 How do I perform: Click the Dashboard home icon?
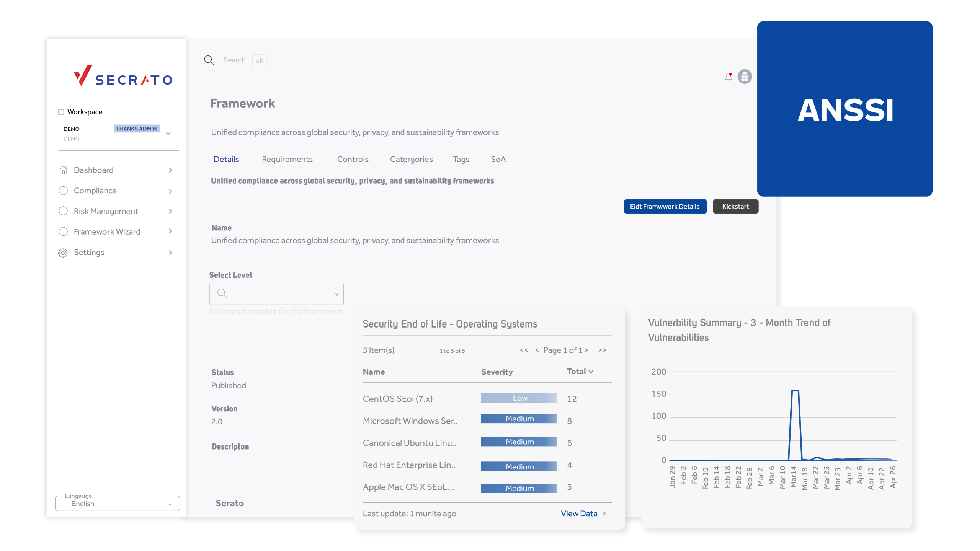[x=64, y=170]
